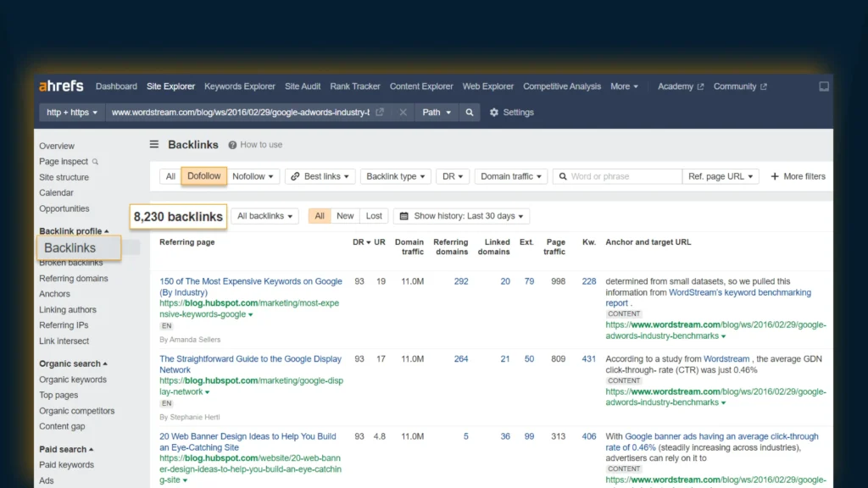Viewport: 868px width, 488px height.
Task: Click 'WordStream's keyword benchmarking report' anchor
Action: (709, 297)
